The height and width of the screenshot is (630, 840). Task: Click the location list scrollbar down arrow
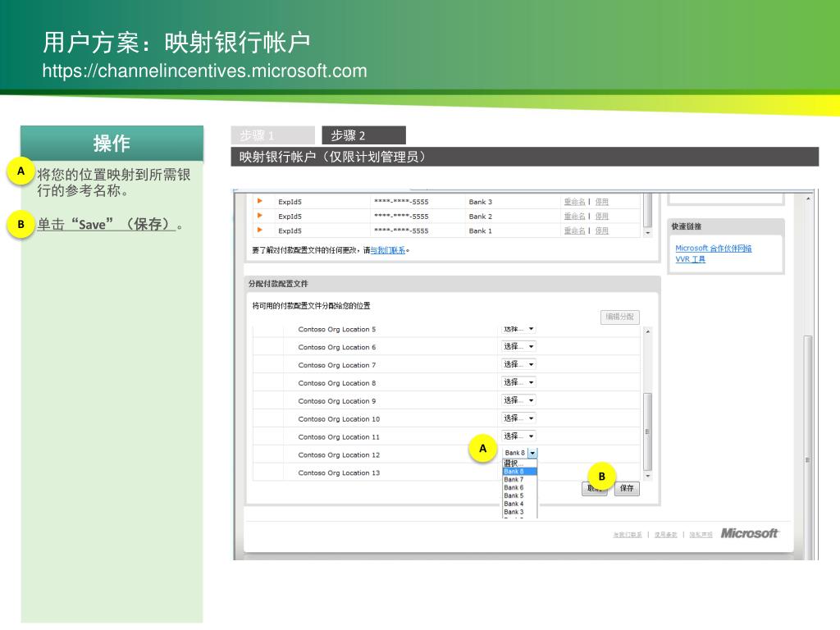648,476
